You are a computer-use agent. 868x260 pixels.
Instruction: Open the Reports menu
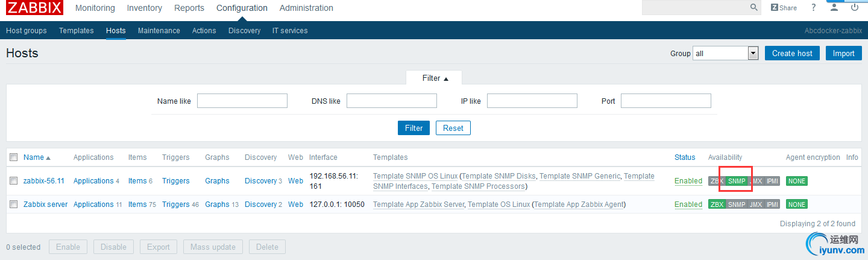click(x=189, y=8)
